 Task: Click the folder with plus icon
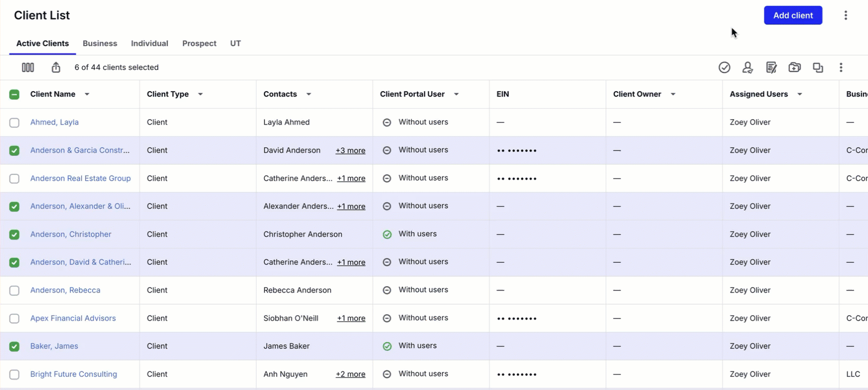point(794,67)
